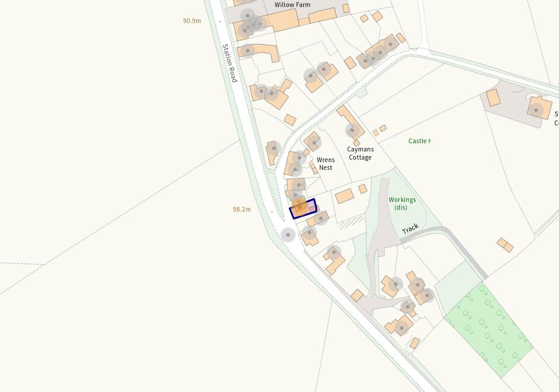Click the marker on the southernmost building near the road
The height and width of the screenshot is (392, 559).
[x=402, y=328]
